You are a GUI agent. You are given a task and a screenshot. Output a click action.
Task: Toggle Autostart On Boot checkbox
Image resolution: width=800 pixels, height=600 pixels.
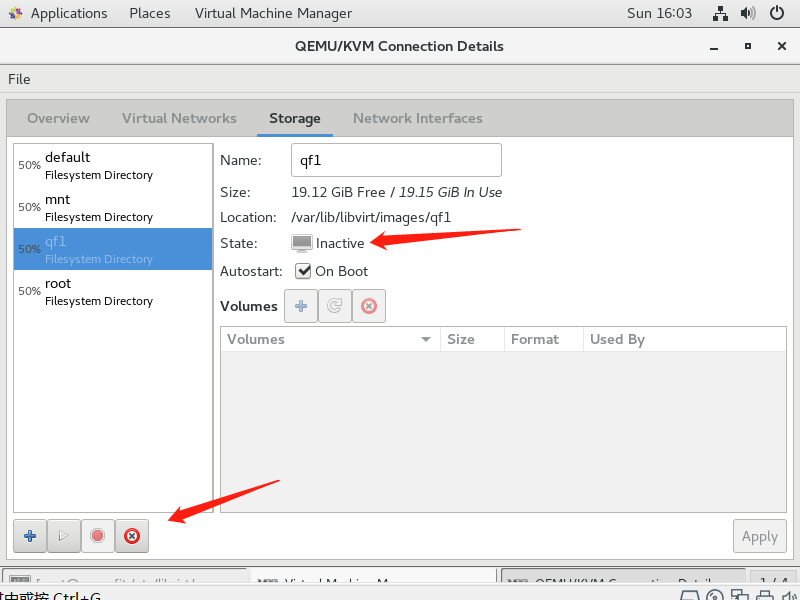pyautogui.click(x=303, y=271)
